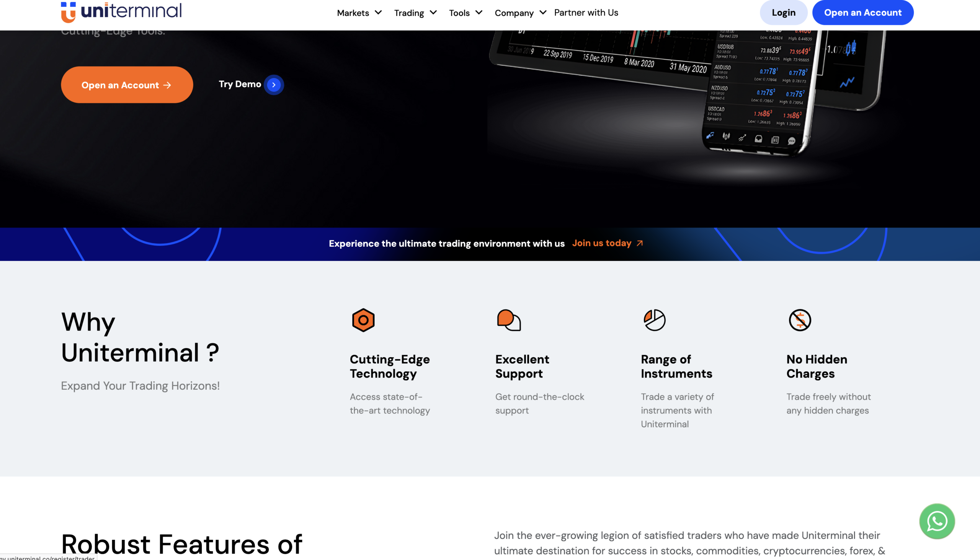Follow the Join us today link
980x560 pixels.
(601, 243)
